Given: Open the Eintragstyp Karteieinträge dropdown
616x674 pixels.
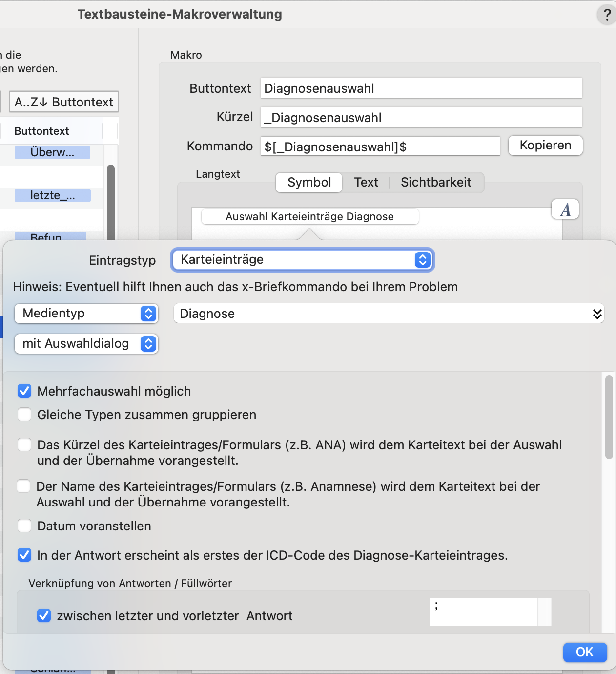Looking at the screenshot, I should point(302,260).
